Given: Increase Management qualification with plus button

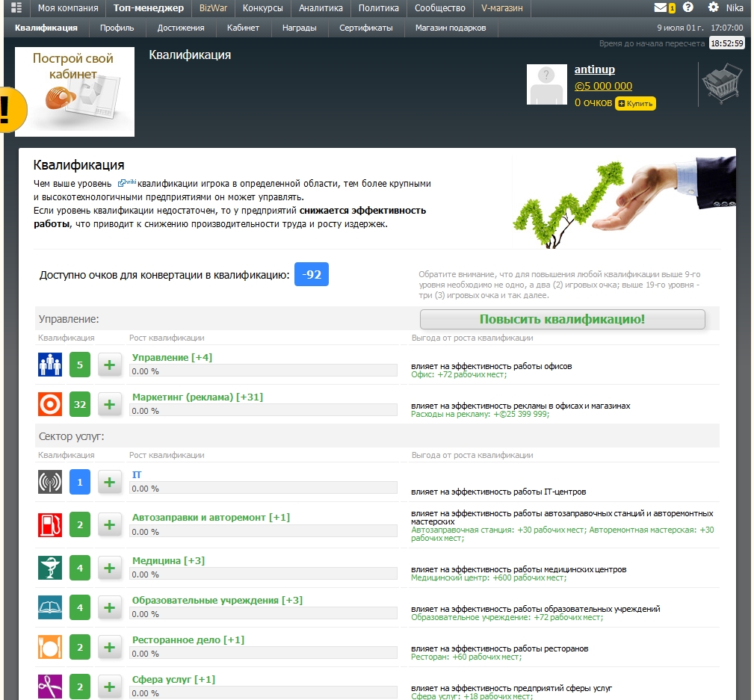Looking at the screenshot, I should tap(110, 365).
